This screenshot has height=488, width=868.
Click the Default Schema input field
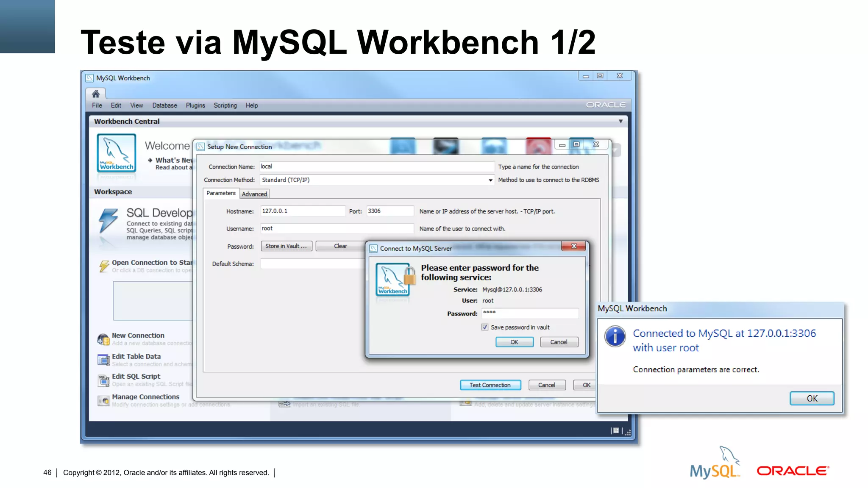click(313, 263)
